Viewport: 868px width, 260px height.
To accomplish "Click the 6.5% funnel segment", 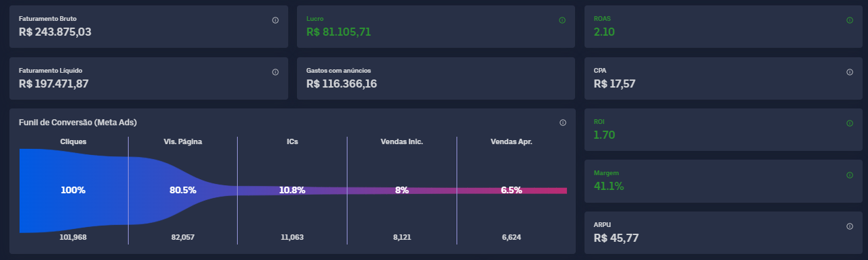I will (511, 191).
